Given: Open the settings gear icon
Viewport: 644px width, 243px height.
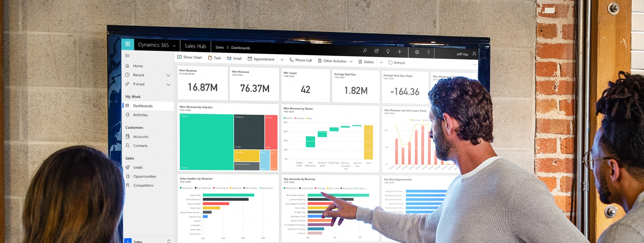Looking at the screenshot, I should [417, 52].
